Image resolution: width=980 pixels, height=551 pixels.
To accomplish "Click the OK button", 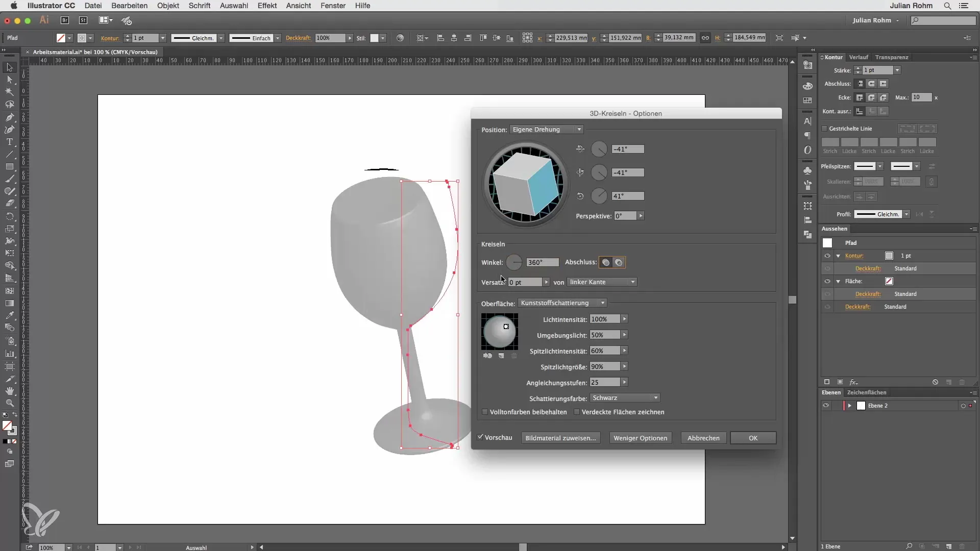I will pyautogui.click(x=753, y=438).
